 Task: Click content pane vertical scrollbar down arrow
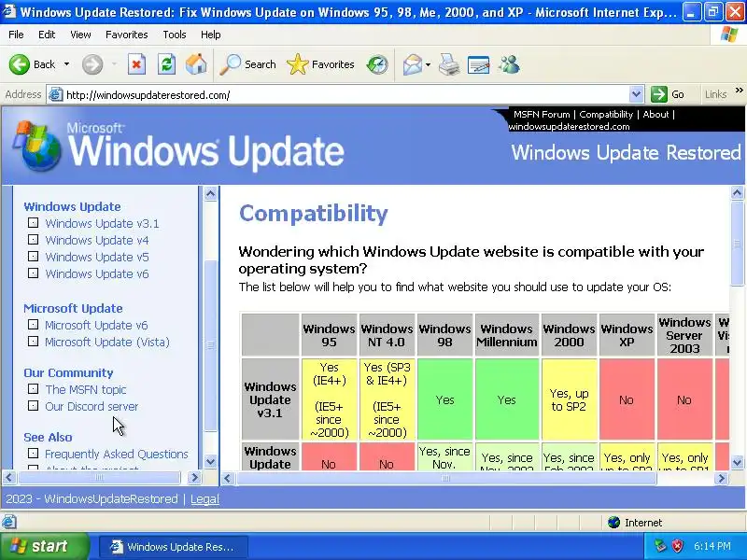737,462
